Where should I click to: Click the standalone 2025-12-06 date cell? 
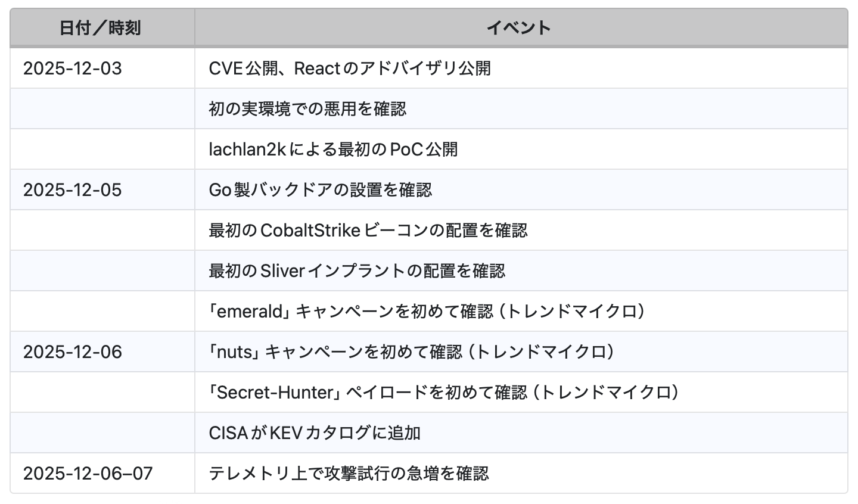73,352
